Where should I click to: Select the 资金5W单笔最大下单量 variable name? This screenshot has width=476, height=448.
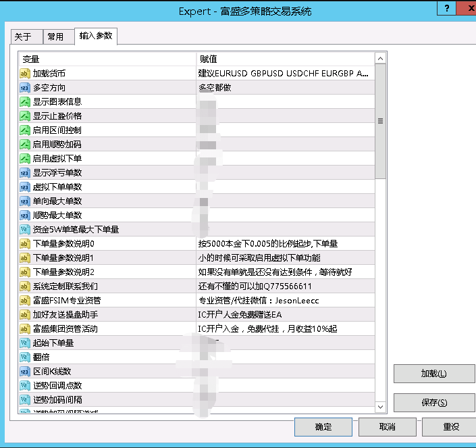(76, 230)
